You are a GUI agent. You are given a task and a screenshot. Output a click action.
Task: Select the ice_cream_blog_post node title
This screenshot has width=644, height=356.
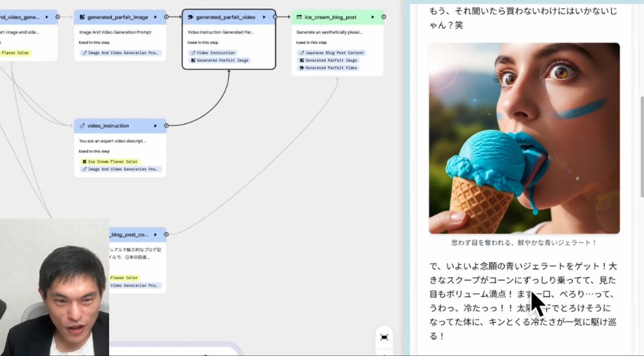click(x=330, y=17)
